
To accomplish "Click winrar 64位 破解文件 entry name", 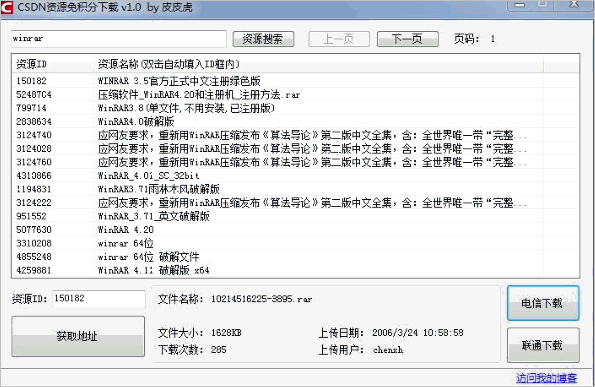I will 148,257.
